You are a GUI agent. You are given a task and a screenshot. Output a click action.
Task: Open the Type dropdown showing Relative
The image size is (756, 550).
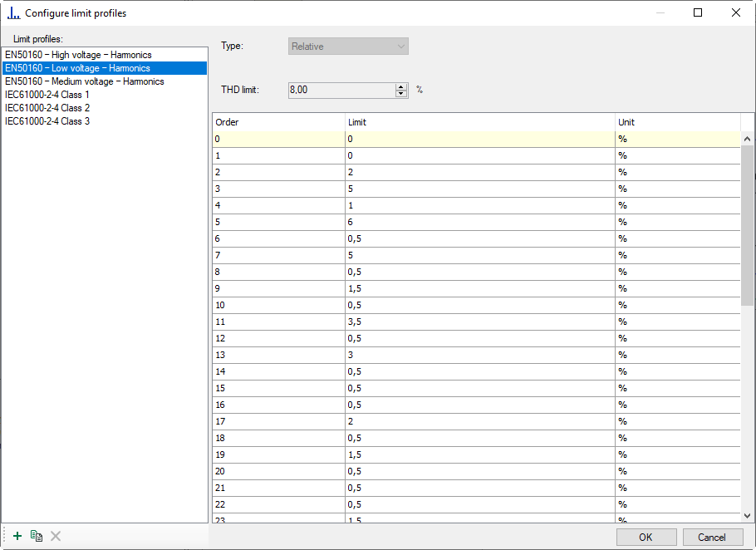348,47
